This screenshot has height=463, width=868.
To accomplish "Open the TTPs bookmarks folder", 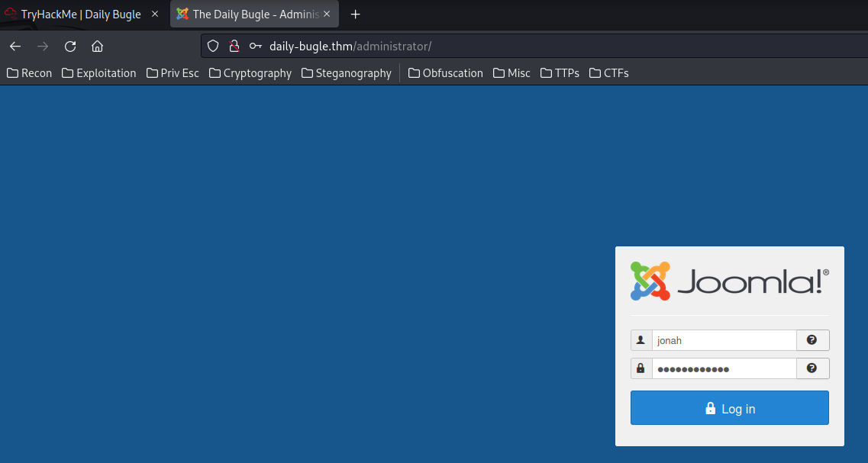I will pos(560,73).
